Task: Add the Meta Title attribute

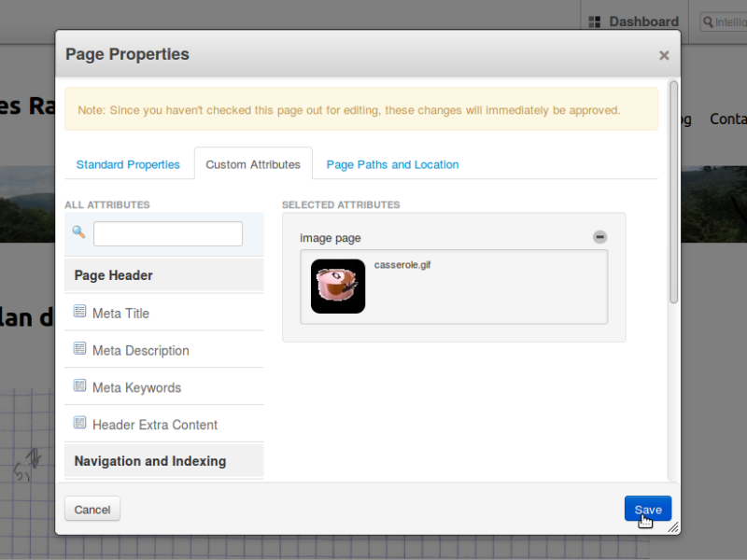Action: (x=164, y=313)
